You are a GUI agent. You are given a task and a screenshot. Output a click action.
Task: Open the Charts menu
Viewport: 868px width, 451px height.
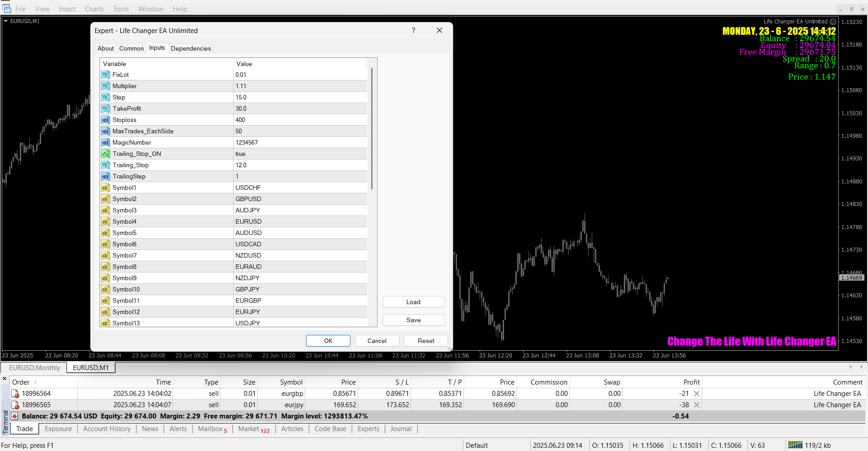(x=94, y=9)
